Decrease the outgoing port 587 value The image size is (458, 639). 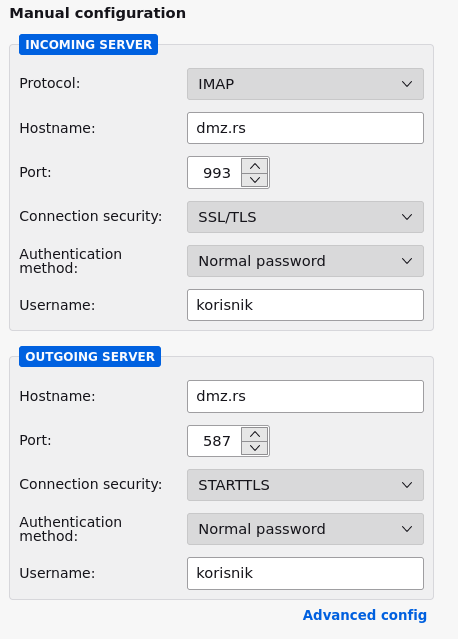(x=255, y=448)
